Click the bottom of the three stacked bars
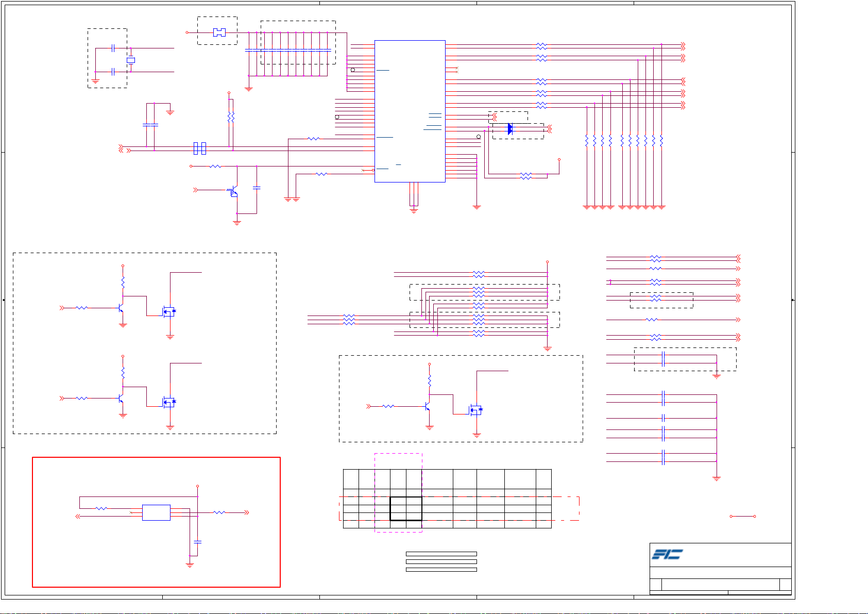 point(441,570)
